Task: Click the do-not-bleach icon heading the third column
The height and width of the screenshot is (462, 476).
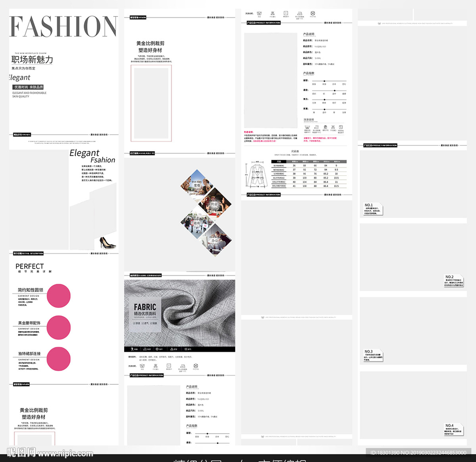Action: pos(272,13)
